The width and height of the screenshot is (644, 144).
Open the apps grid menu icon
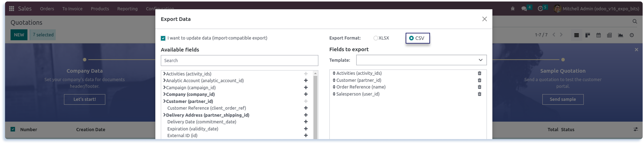click(x=11, y=8)
